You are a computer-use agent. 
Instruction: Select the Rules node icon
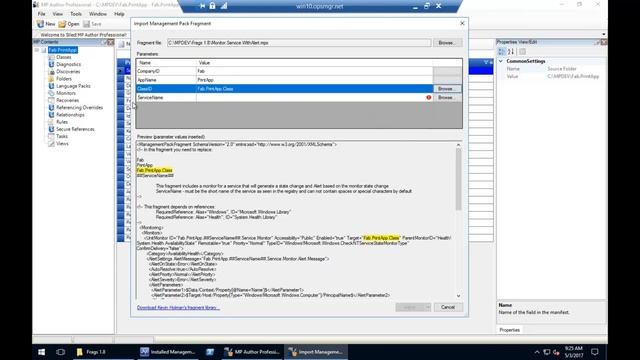[x=51, y=122]
